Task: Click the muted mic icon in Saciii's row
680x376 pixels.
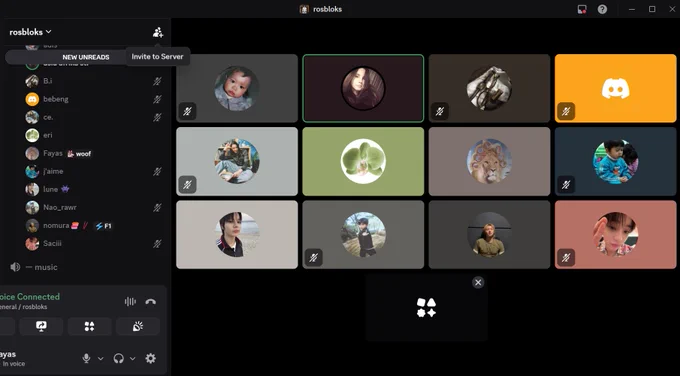Action: click(157, 244)
